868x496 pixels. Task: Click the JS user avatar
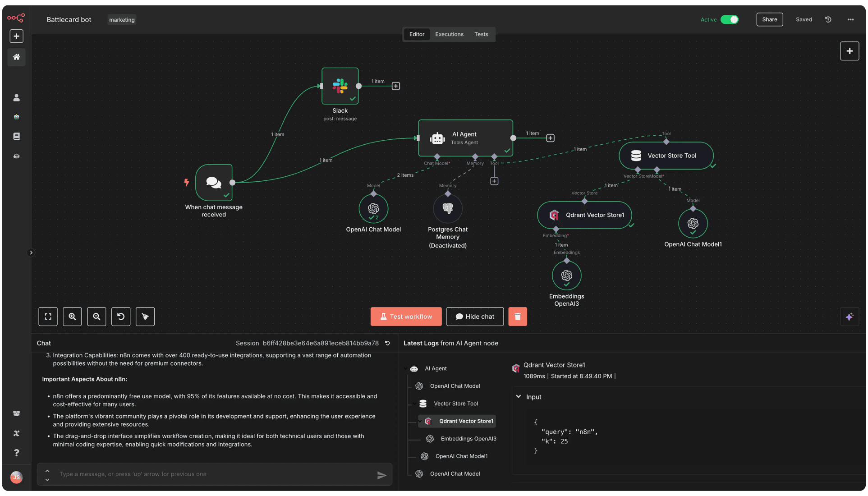[16, 477]
